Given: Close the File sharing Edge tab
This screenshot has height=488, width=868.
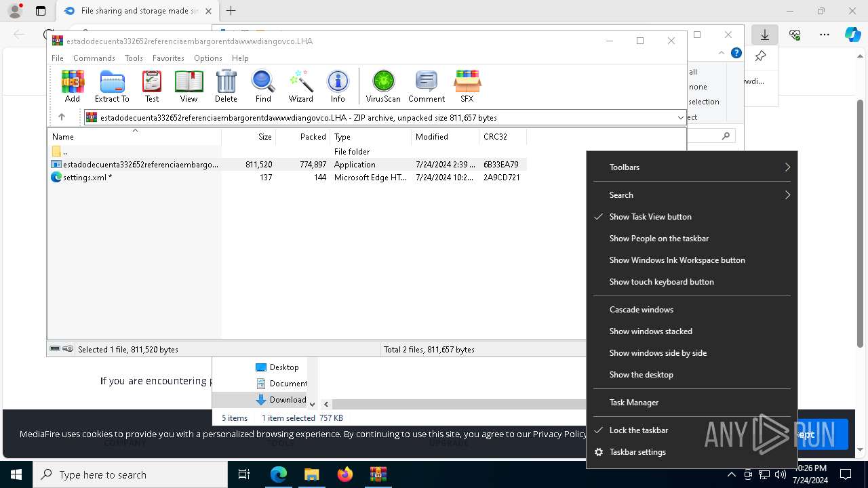Looking at the screenshot, I should coord(208,11).
